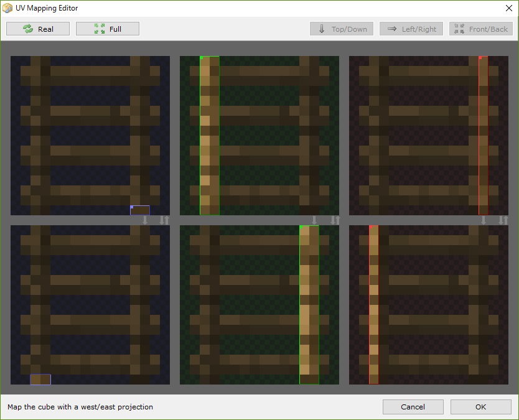Select the Top/Down projection button
This screenshot has width=519, height=420.
[342, 29]
